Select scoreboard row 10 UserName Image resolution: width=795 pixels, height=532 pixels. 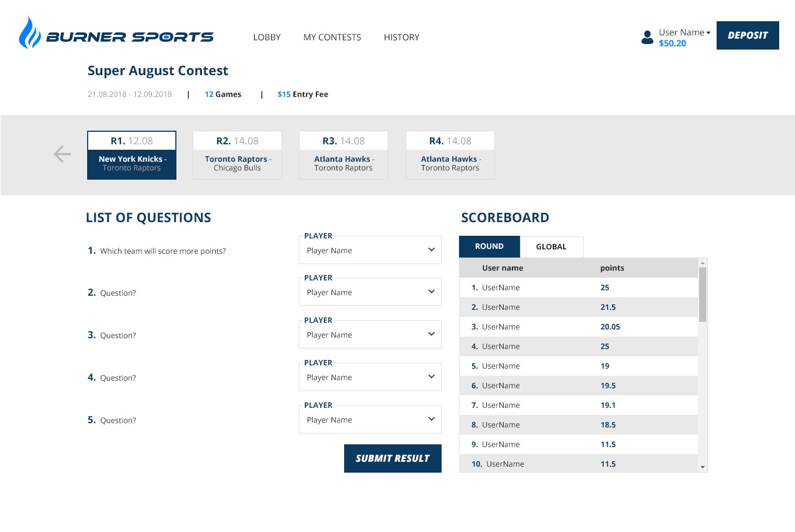pos(578,463)
